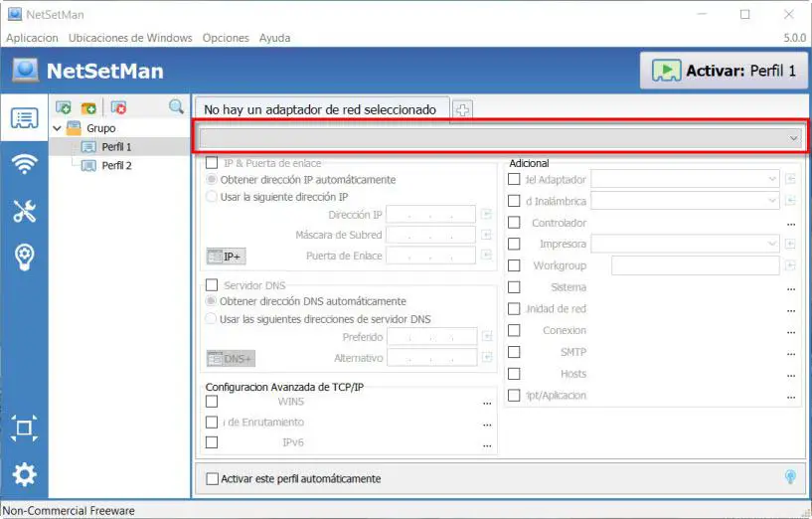Click the Preferido DNS field

click(432, 336)
